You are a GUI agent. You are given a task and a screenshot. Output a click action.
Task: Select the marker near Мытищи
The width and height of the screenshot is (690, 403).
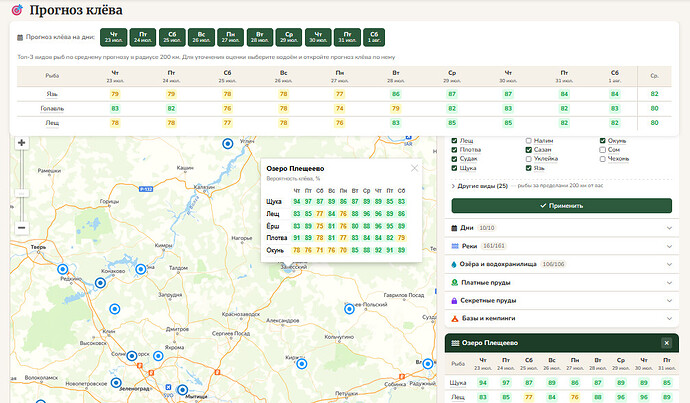[182, 390]
